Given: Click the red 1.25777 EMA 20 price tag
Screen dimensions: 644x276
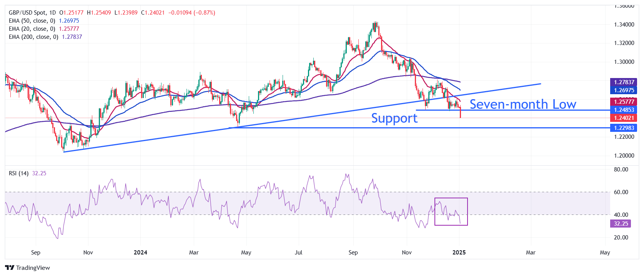Looking at the screenshot, I should (623, 101).
